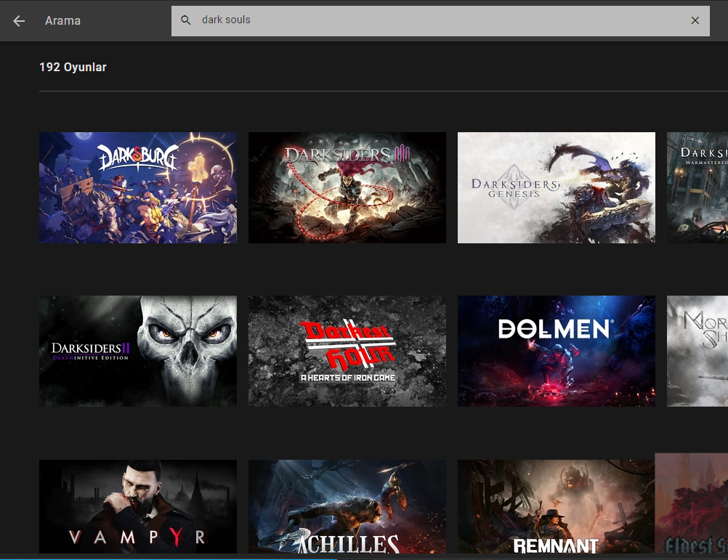Open the Mortal Shell tile beside Dolmen
Viewport: 728px width, 560px height.
tap(697, 352)
